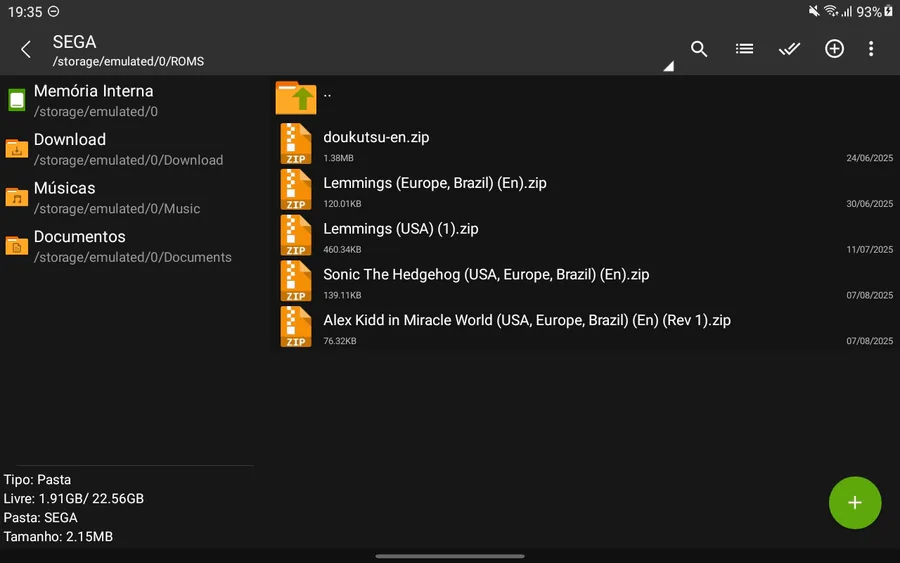Image resolution: width=900 pixels, height=563 pixels.
Task: Open doukutsu-en.zip file name
Action: 376,137
